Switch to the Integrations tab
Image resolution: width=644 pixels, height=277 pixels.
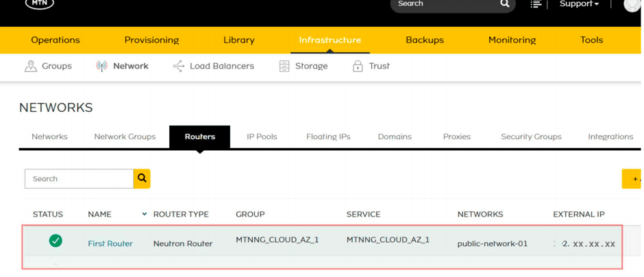pos(610,136)
